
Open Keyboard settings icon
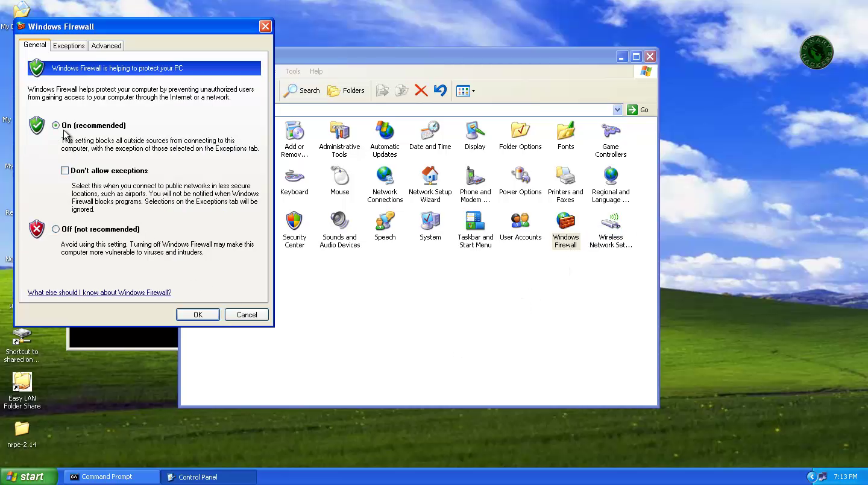coord(294,181)
